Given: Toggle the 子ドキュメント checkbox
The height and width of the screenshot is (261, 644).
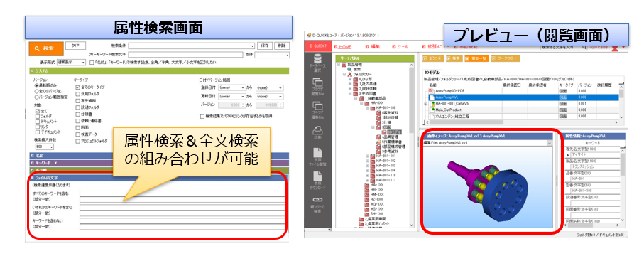Looking at the screenshot, I should tap(38, 132).
